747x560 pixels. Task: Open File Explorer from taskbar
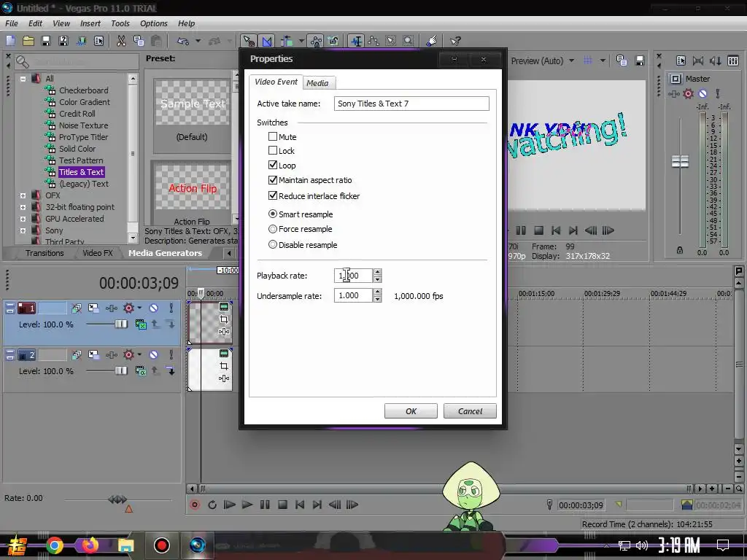(126, 545)
